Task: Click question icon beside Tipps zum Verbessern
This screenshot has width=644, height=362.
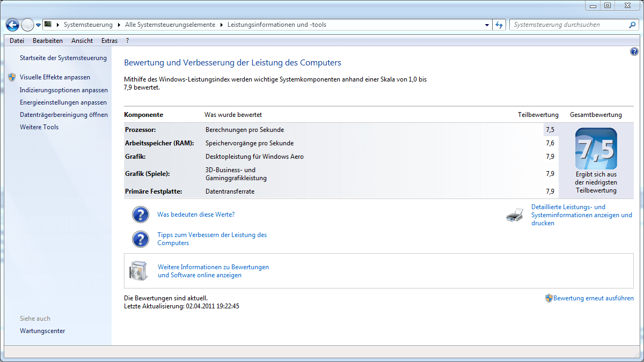Action: coord(141,239)
